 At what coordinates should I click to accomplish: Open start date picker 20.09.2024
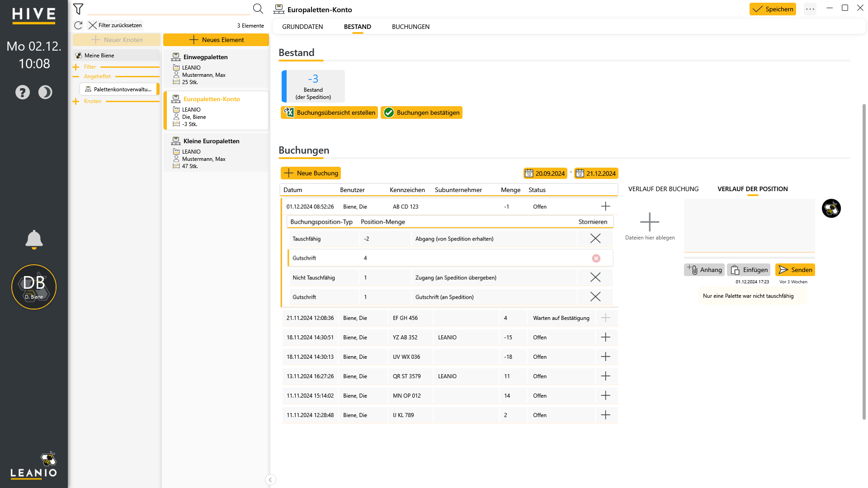tap(545, 174)
